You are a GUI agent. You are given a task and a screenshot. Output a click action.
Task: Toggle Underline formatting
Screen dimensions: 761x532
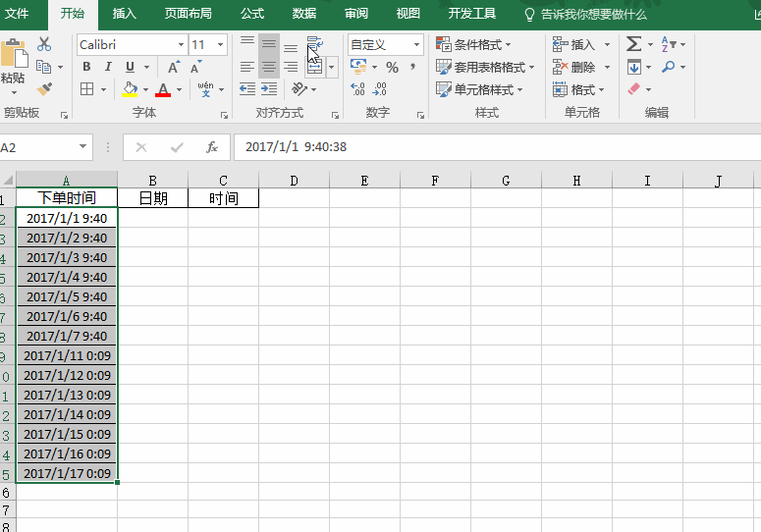(x=130, y=67)
